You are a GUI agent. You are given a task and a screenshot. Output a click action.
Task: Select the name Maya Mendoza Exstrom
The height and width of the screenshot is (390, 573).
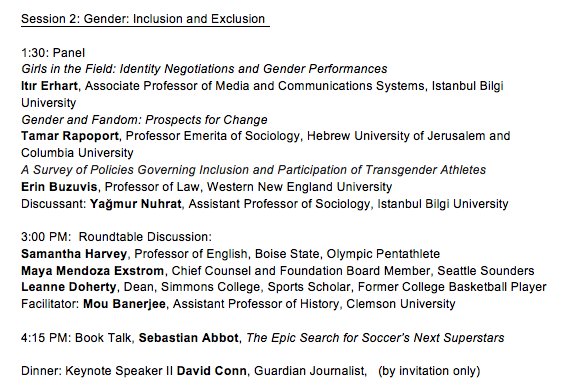92,271
